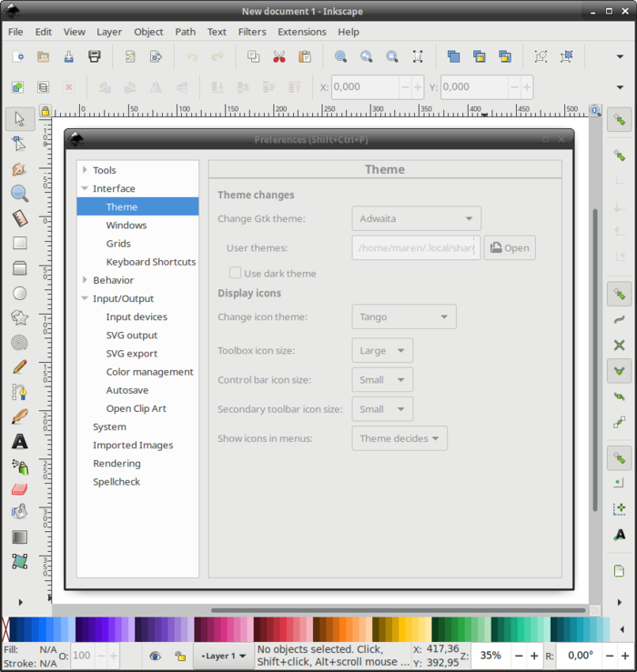Choose the Tweak tool
Image resolution: width=637 pixels, height=672 pixels.
[19, 169]
